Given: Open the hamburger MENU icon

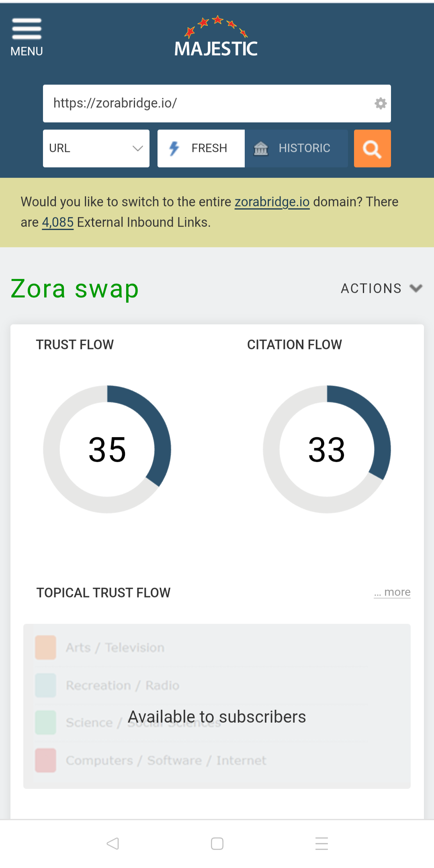Looking at the screenshot, I should 27,36.
